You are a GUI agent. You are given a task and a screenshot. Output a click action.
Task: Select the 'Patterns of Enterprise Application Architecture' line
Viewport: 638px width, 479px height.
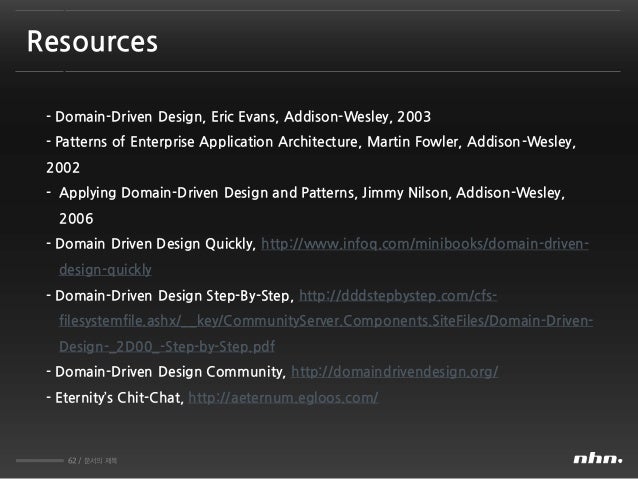tap(311, 142)
